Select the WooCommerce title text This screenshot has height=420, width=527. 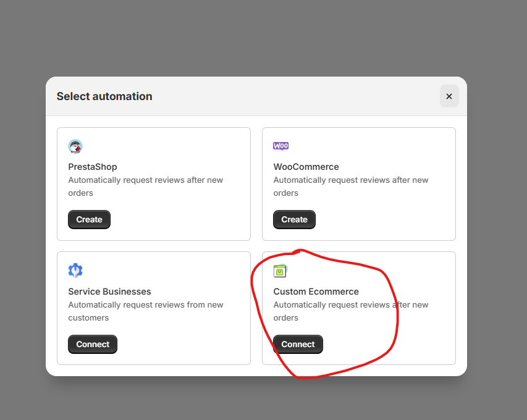tap(306, 167)
